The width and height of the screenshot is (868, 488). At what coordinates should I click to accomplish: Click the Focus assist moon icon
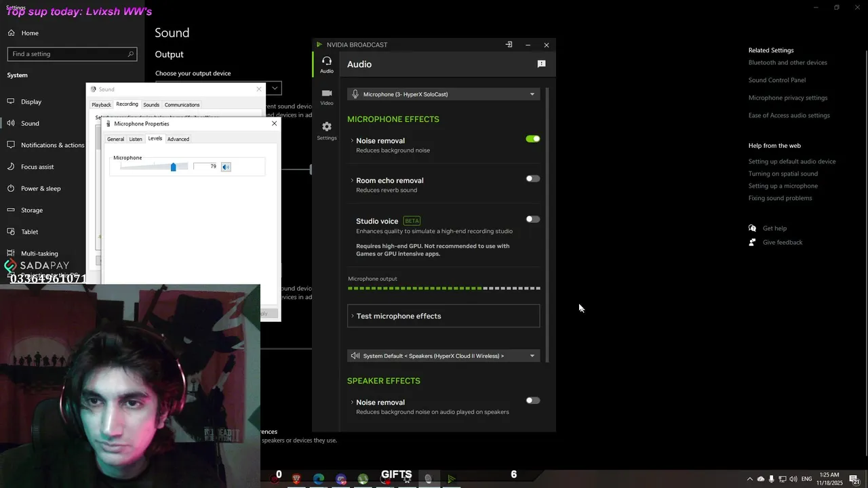pyautogui.click(x=11, y=167)
